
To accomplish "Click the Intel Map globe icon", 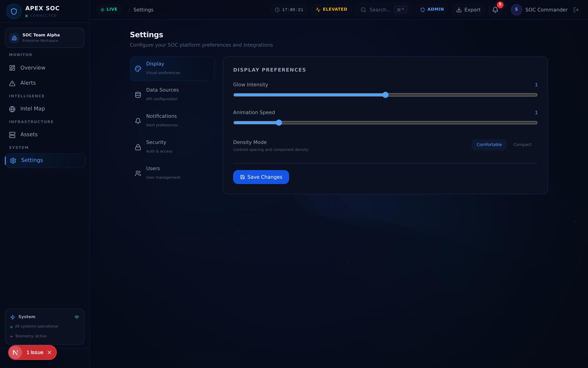I will click(x=12, y=109).
